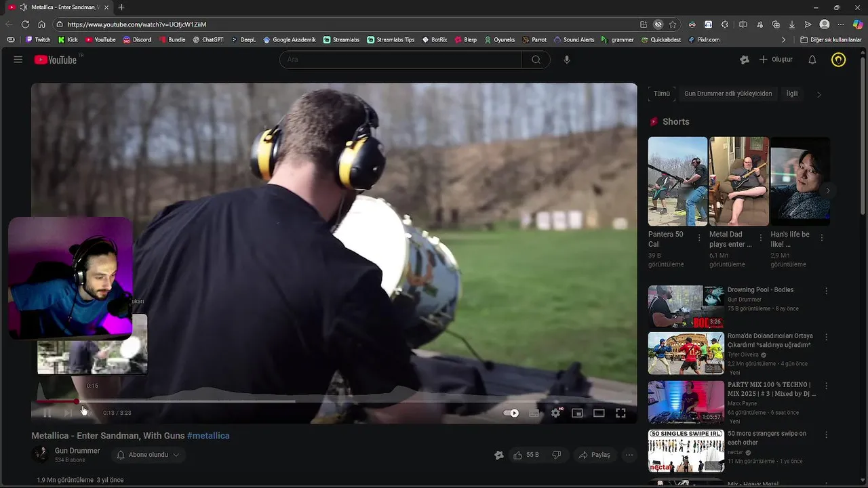Screen dimensions: 868x488
Task: Pause the video
Action: point(47,413)
